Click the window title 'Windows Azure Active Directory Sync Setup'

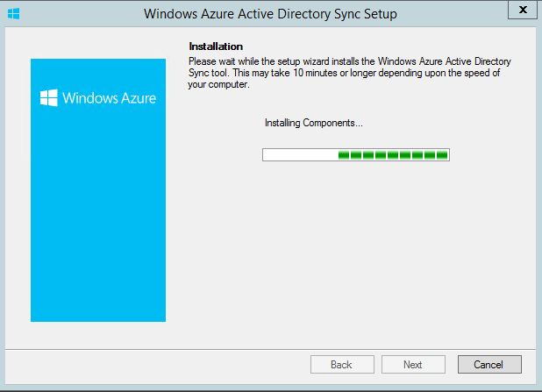(270, 14)
